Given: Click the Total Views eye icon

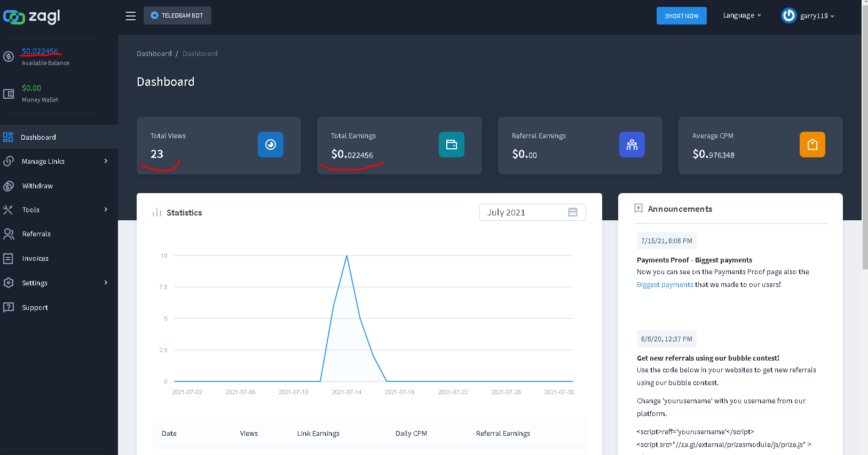Looking at the screenshot, I should [271, 145].
